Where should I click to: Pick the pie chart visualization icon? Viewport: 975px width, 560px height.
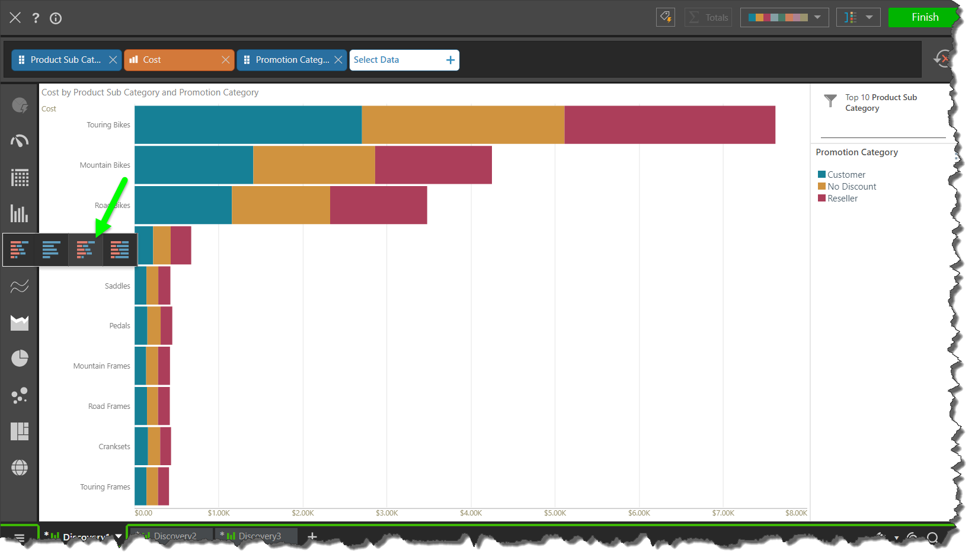coord(20,359)
